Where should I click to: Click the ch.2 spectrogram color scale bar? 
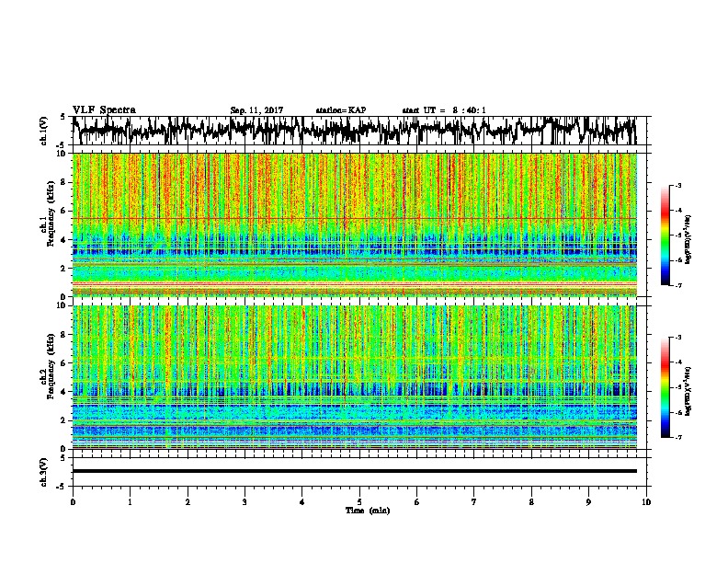coord(665,387)
